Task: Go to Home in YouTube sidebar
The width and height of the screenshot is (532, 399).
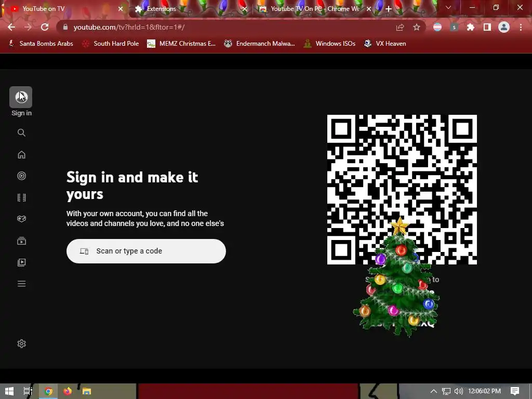Action: [x=21, y=155]
